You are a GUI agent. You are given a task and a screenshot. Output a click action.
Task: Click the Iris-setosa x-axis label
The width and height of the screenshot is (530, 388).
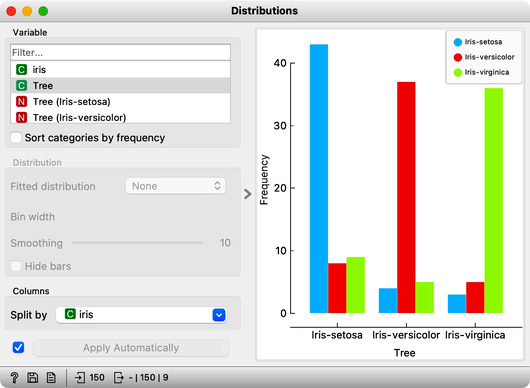point(337,335)
